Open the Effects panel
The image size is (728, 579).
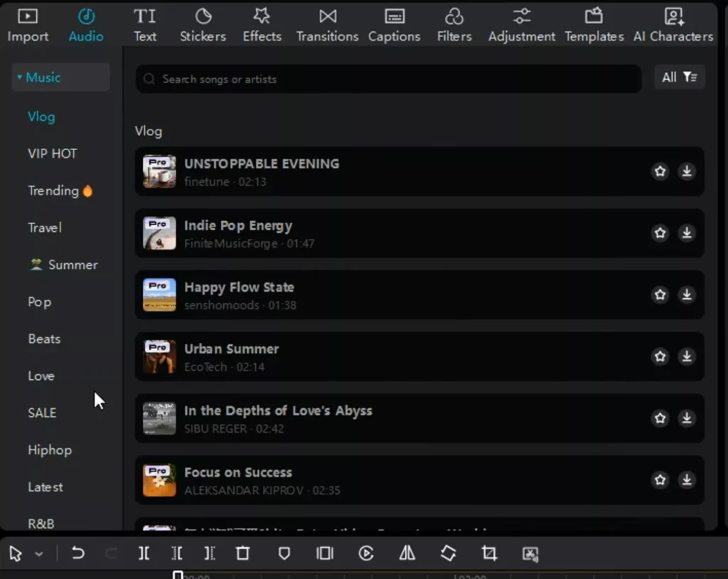tap(262, 23)
